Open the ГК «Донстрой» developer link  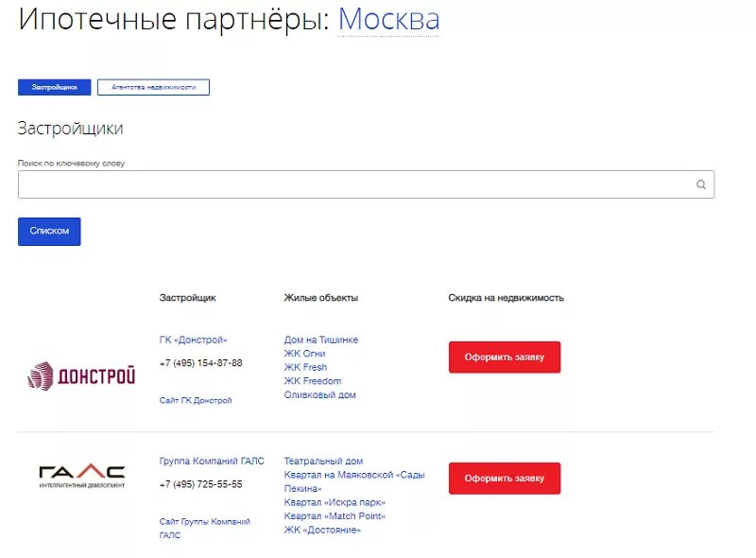[193, 340]
